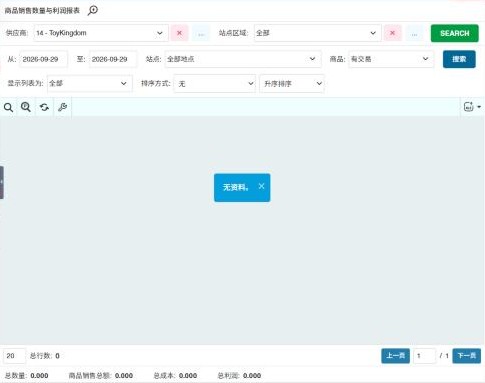Open 站点区域 lookup ellipsis button
The width and height of the screenshot is (485, 383).
click(x=414, y=33)
